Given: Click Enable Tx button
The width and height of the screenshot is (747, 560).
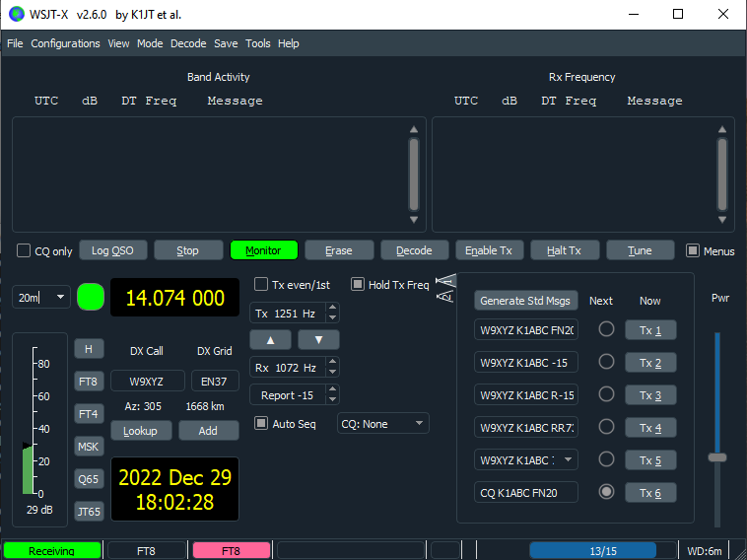Looking at the screenshot, I should [489, 250].
